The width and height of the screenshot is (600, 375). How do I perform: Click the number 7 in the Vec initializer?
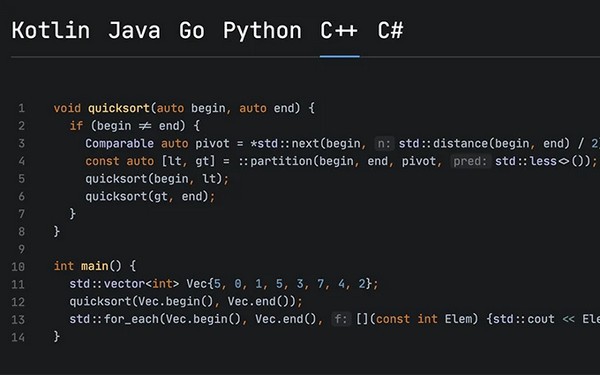[x=320, y=284]
